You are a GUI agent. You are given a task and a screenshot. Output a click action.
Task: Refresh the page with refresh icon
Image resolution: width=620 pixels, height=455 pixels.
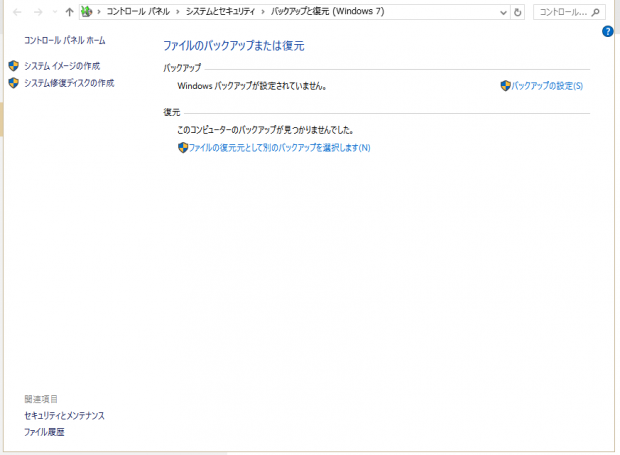[517, 13]
